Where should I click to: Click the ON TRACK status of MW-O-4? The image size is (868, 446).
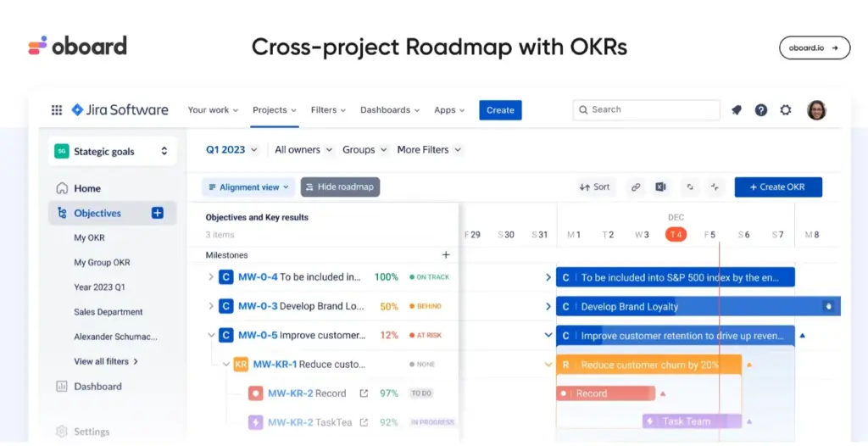click(429, 277)
